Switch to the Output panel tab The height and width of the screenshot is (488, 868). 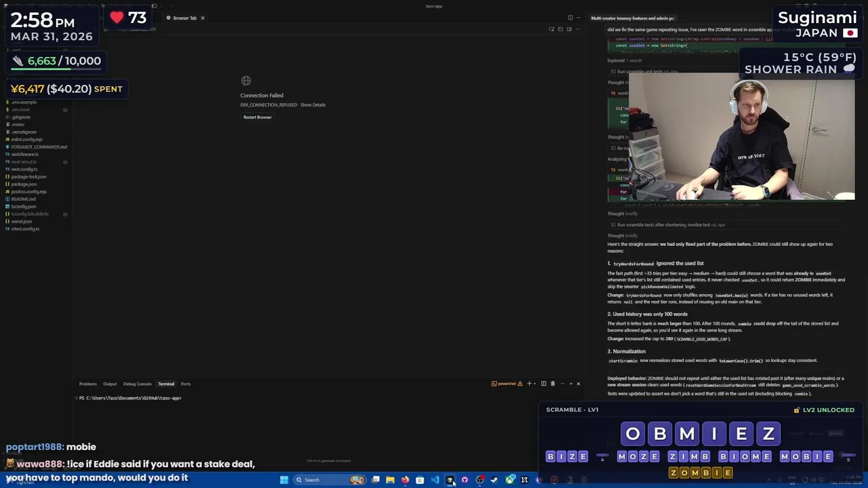[110, 384]
